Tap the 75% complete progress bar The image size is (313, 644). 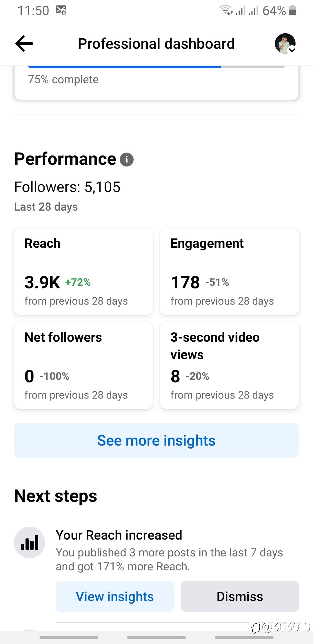pyautogui.click(x=156, y=67)
